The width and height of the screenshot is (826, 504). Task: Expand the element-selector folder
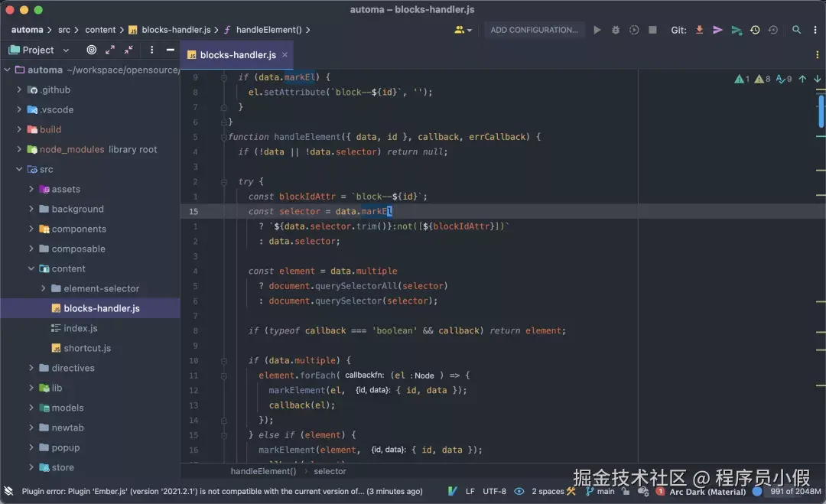43,288
